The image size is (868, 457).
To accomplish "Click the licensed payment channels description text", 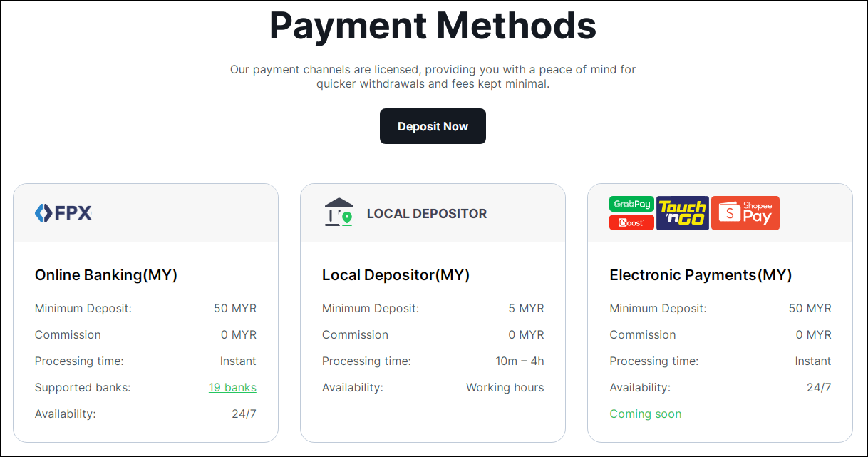I will point(433,76).
